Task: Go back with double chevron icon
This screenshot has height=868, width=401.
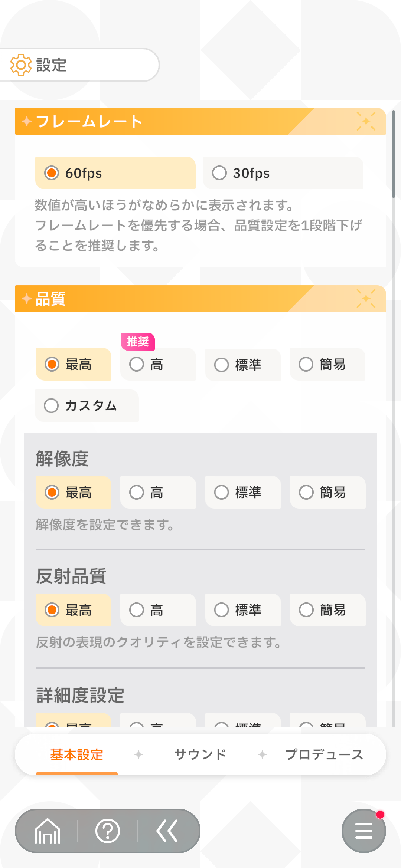Action: (167, 831)
